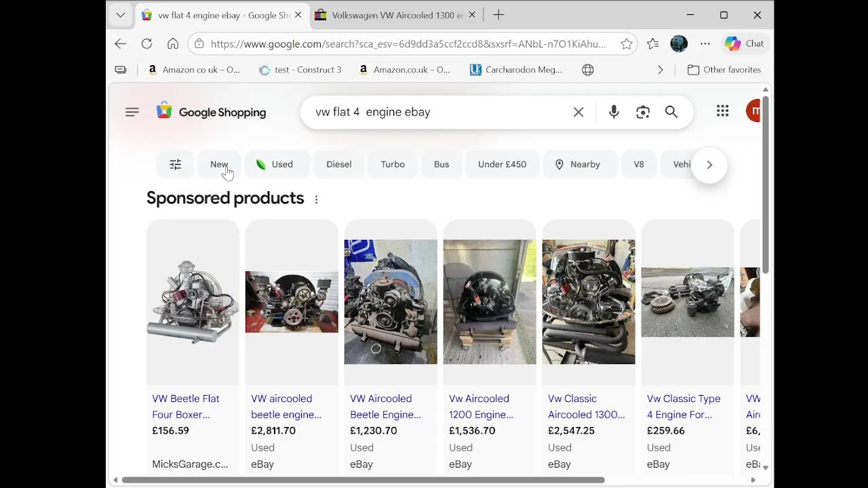The image size is (868, 488).
Task: Toggle the Bus filter chip
Action: [x=441, y=165]
